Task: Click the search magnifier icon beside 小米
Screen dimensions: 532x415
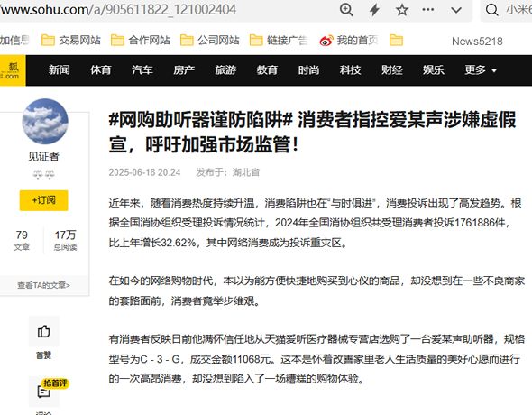Action: pos(491,10)
